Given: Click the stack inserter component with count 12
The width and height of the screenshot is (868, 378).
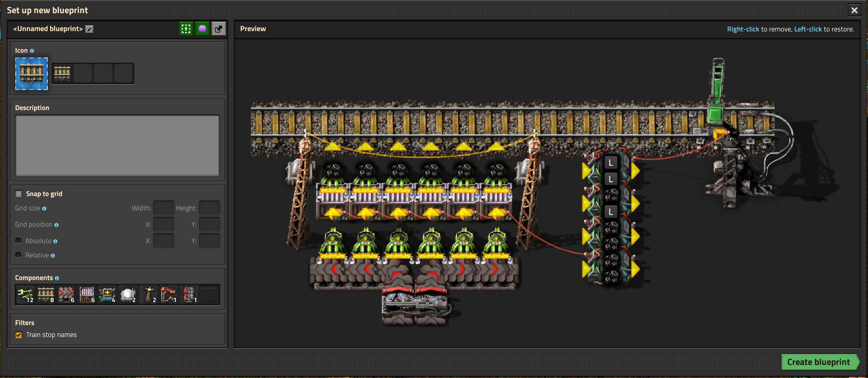Looking at the screenshot, I should pos(25,294).
